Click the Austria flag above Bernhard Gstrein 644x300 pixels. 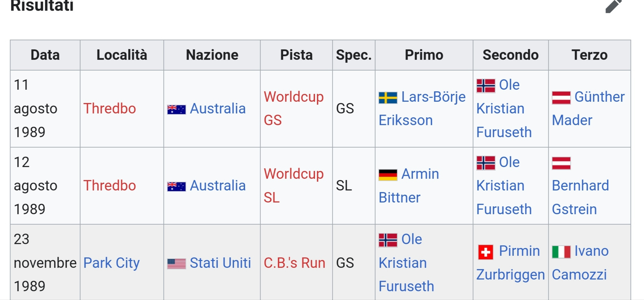561,163
